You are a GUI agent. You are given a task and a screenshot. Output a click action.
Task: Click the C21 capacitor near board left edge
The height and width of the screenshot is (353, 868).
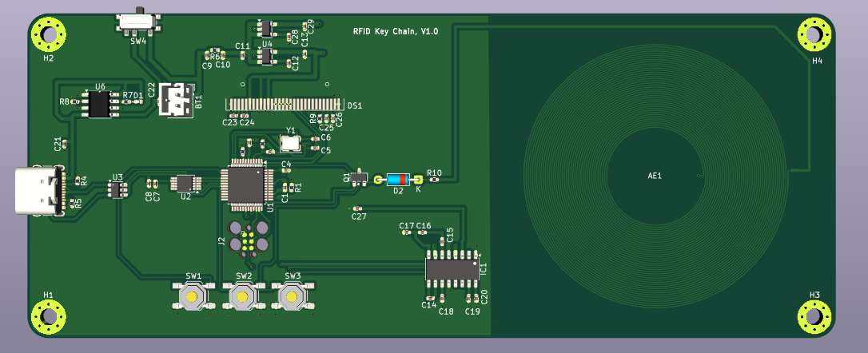(x=64, y=145)
